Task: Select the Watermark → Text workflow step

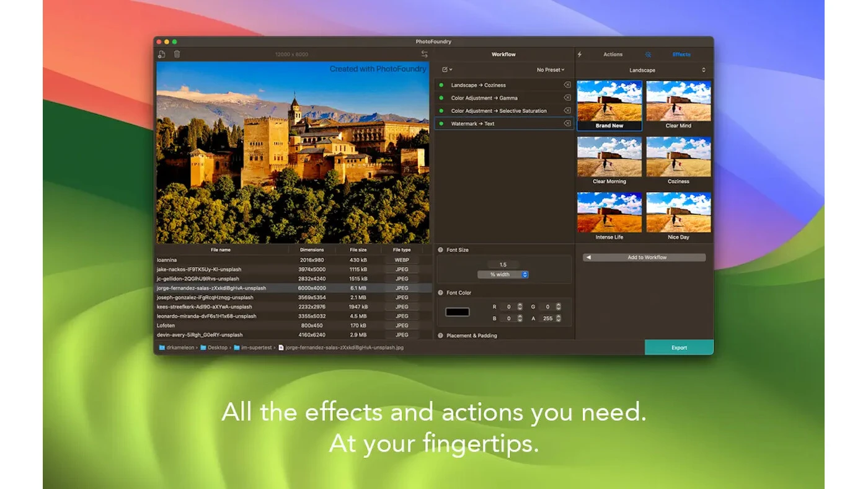Action: 503,123
